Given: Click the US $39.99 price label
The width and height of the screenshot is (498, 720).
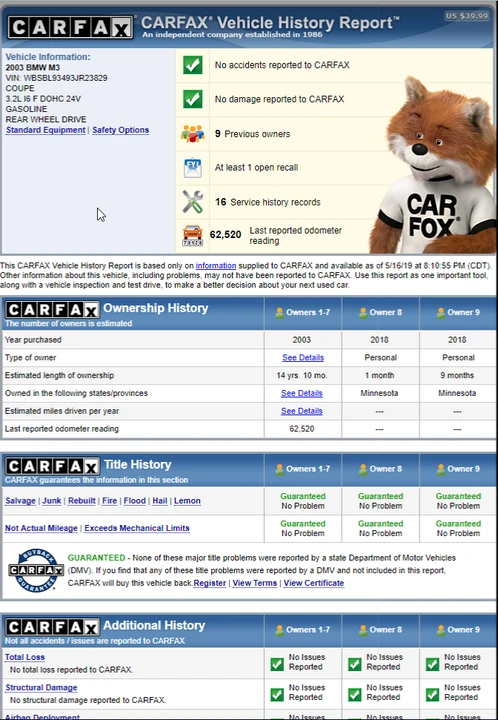Looking at the screenshot, I should (x=467, y=16).
